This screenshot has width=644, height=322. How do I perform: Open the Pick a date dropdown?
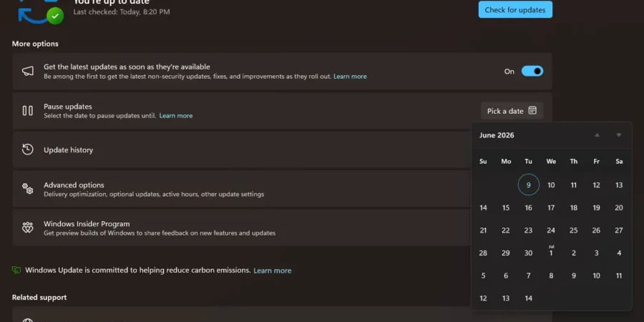pos(512,111)
